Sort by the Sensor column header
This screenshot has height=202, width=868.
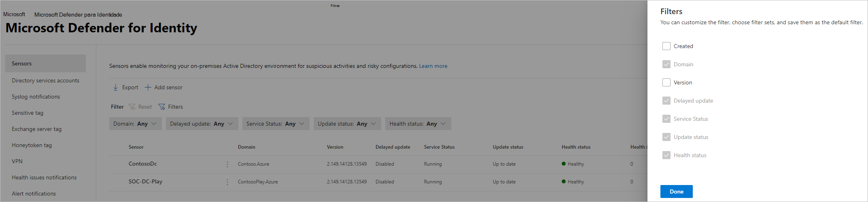(136, 147)
